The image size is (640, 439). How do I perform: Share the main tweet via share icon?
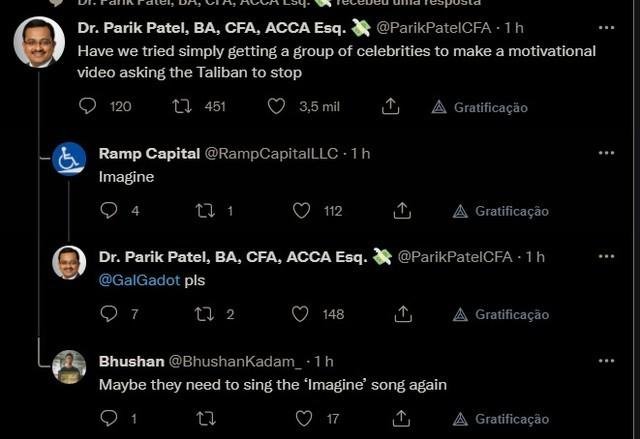[391, 106]
